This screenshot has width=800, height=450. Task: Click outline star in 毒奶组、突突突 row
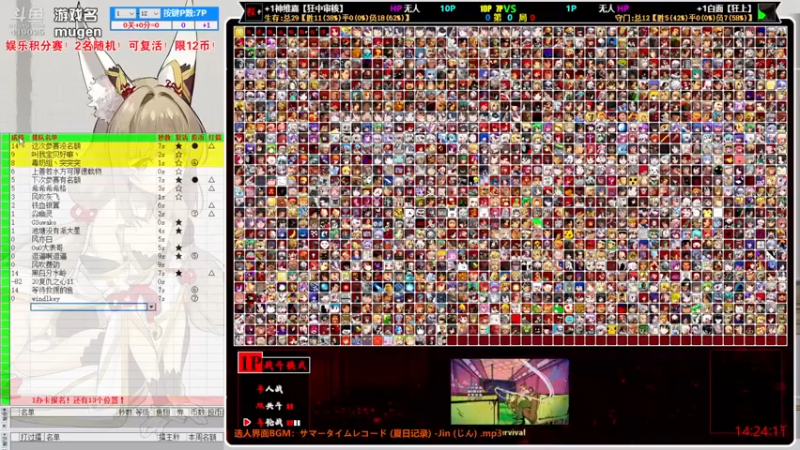pos(179,163)
